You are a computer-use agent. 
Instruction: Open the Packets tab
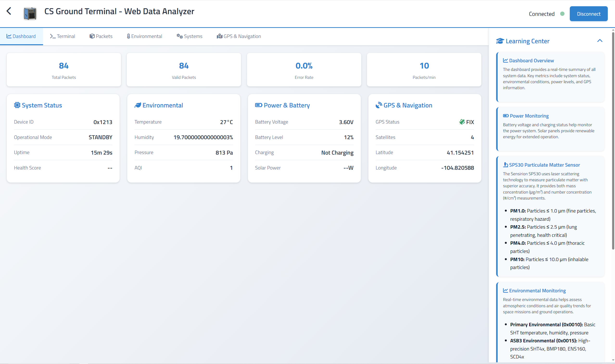101,36
